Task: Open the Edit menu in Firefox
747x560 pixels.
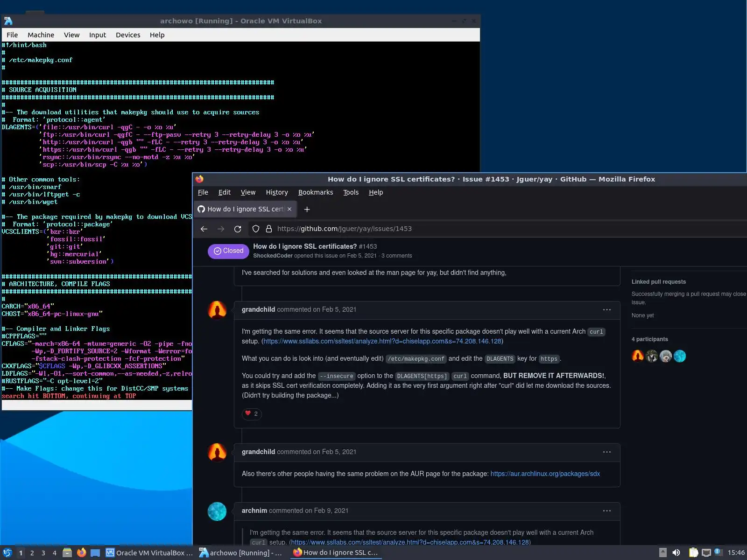Action: pyautogui.click(x=225, y=192)
